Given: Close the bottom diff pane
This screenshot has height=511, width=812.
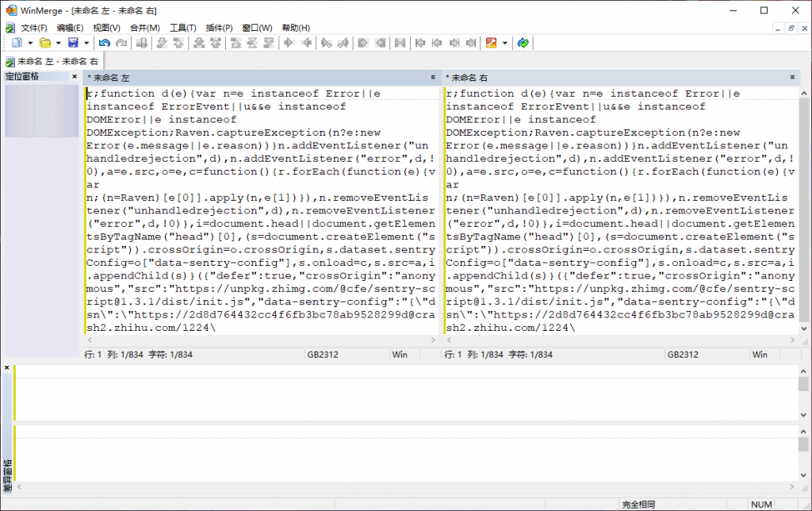Looking at the screenshot, I should tap(7, 368).
